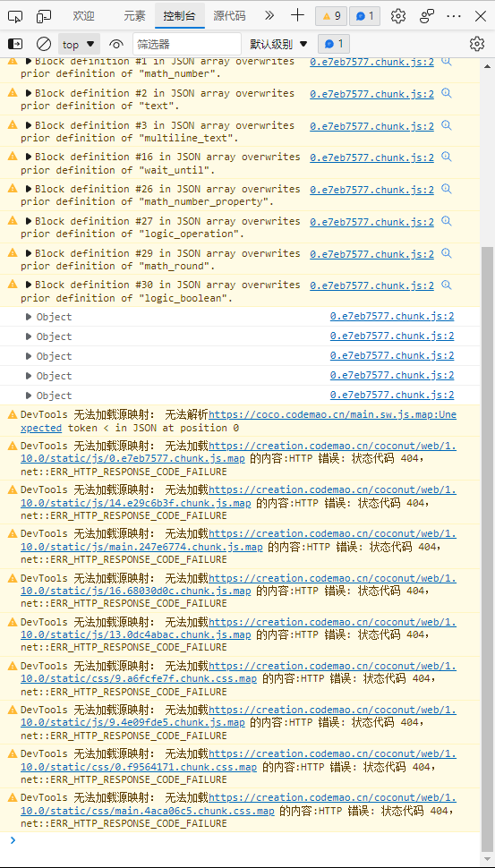
Task: Open source link for "wait_until" warning
Action: 372,157
